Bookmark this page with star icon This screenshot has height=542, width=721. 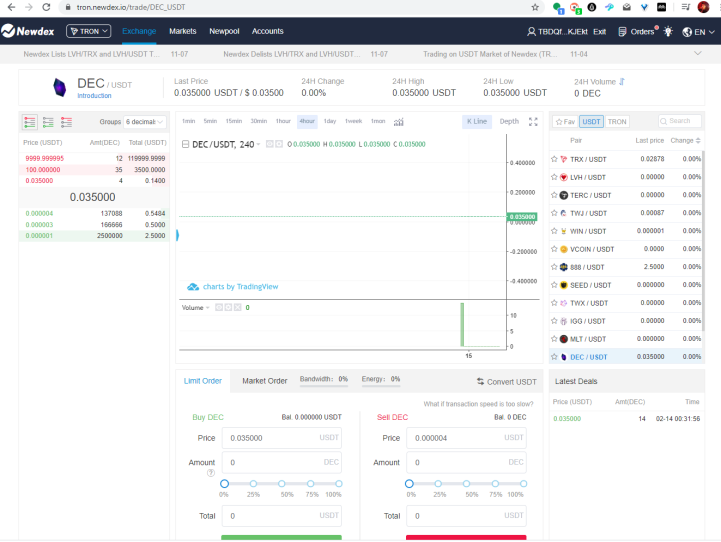pyautogui.click(x=535, y=7)
